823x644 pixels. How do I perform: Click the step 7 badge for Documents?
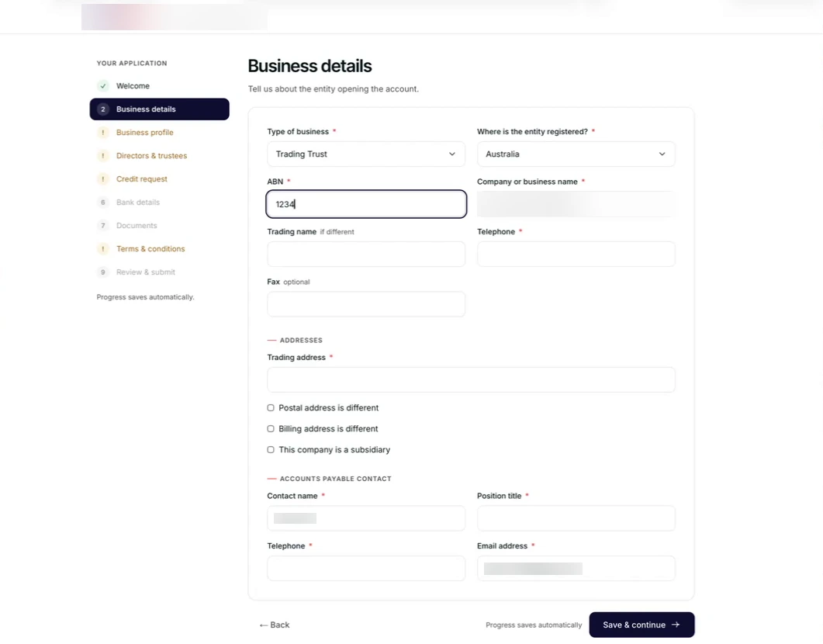(x=103, y=226)
